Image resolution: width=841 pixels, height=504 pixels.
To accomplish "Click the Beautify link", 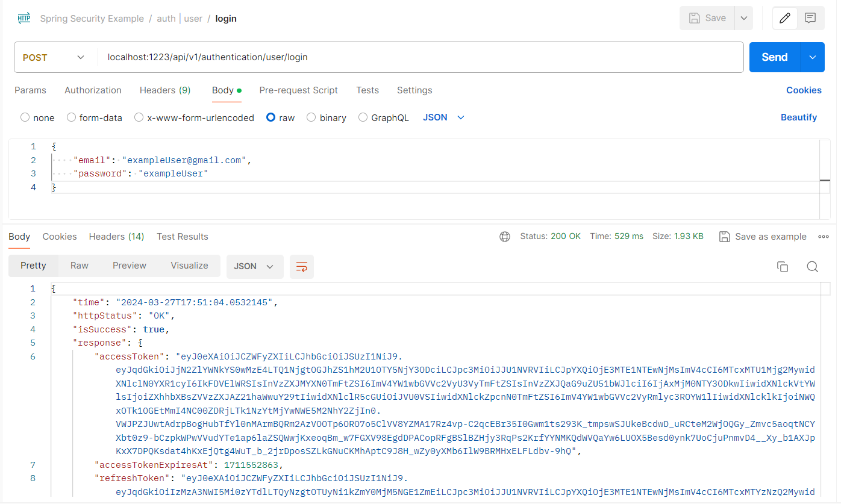I will tap(799, 117).
